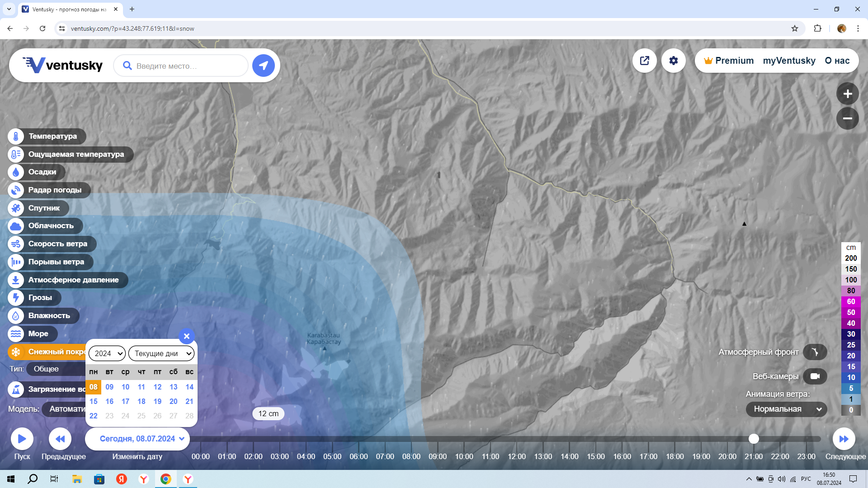Open the model 'Автомати' dropdown
This screenshot has width=868, height=488.
tap(64, 409)
